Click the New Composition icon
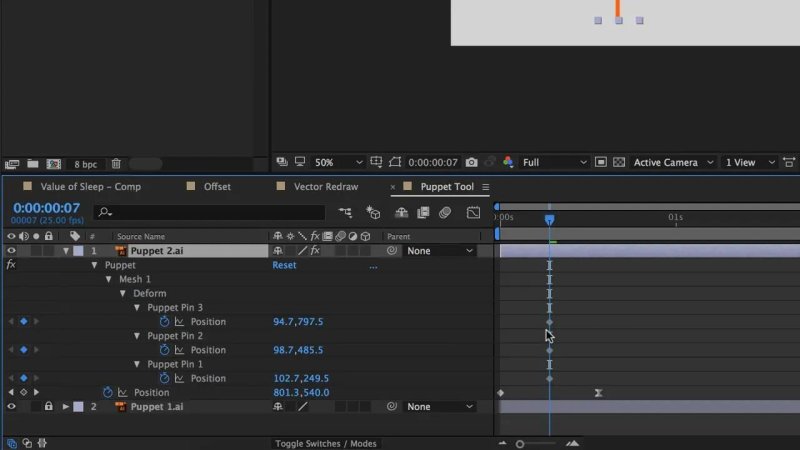800x450 pixels. [54, 164]
